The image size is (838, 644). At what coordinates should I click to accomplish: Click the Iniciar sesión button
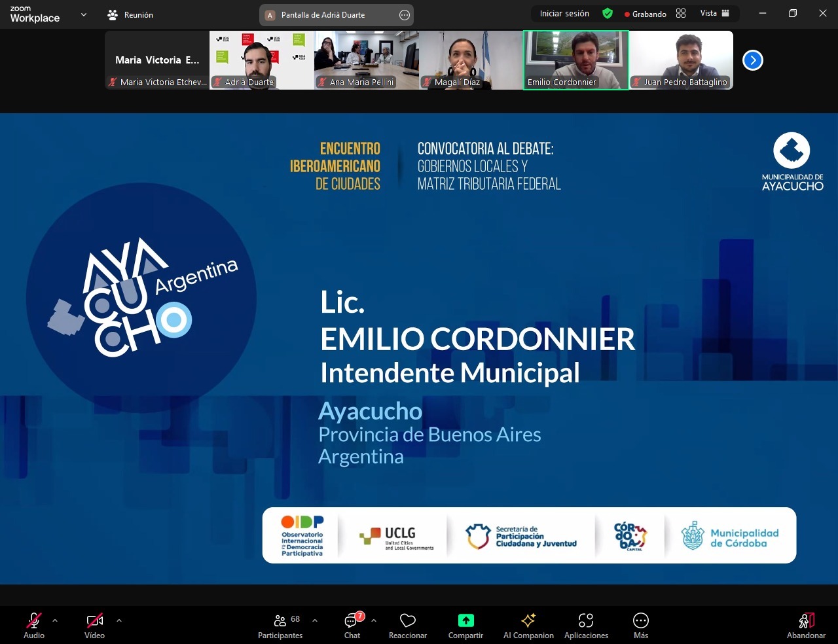point(564,14)
